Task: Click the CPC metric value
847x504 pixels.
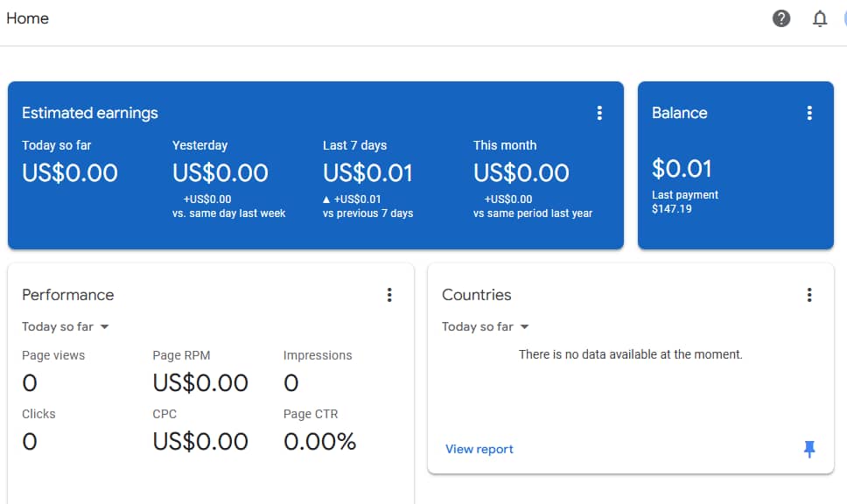Action: click(200, 442)
